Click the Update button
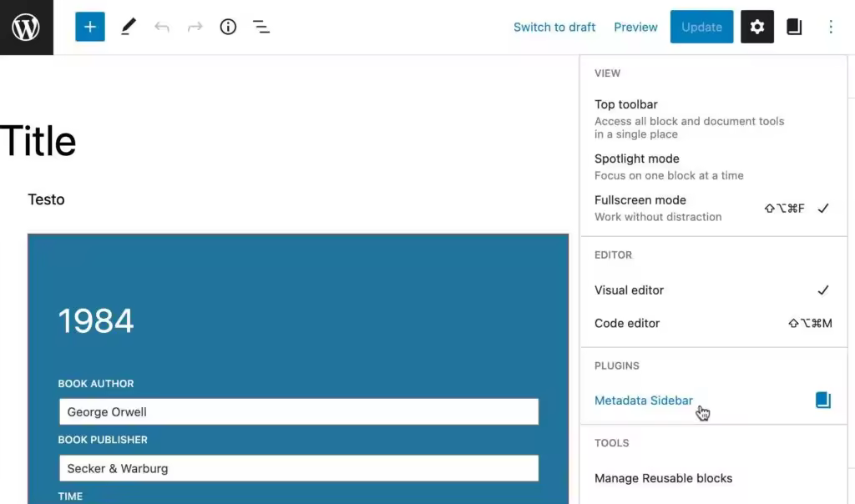 (x=701, y=27)
